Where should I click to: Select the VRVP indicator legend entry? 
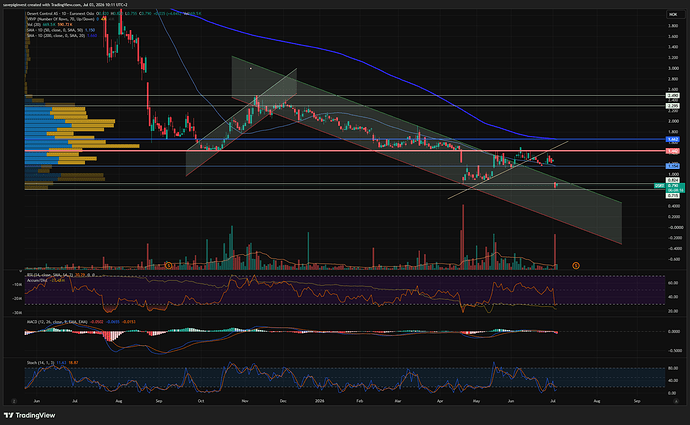tap(61, 19)
